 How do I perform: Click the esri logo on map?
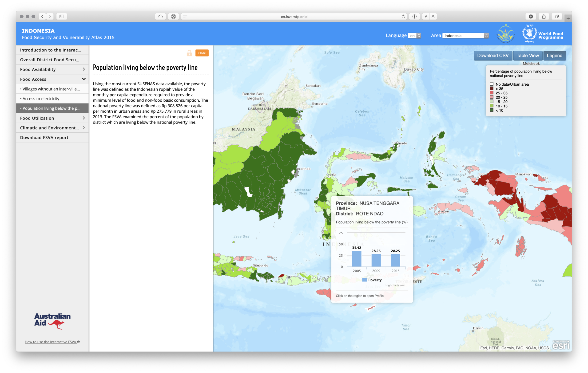coord(561,345)
